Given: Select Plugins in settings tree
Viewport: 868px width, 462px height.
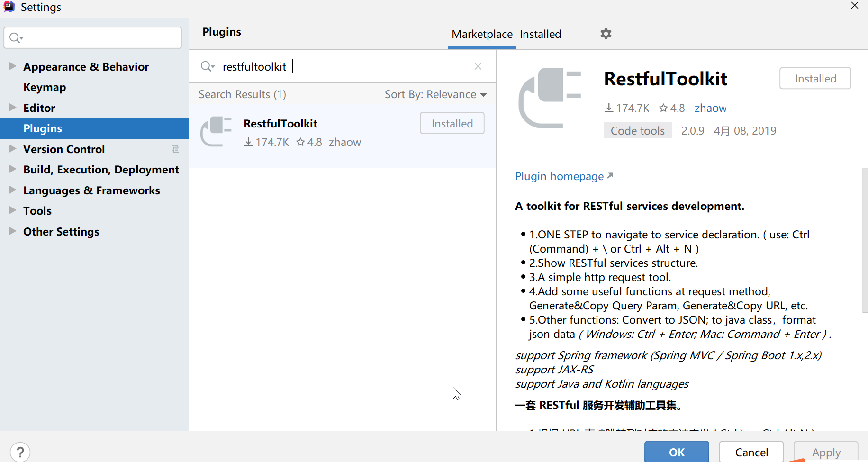Looking at the screenshot, I should [94, 128].
